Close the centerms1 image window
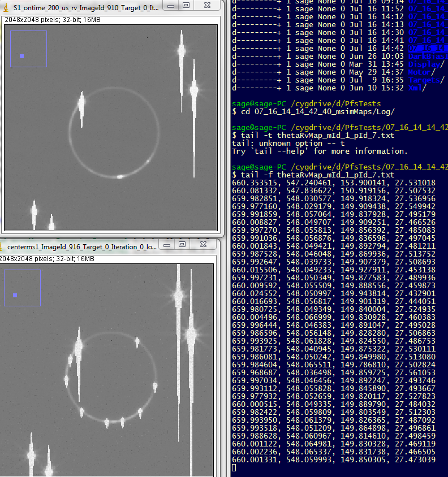448x477 pixels. click(204, 245)
